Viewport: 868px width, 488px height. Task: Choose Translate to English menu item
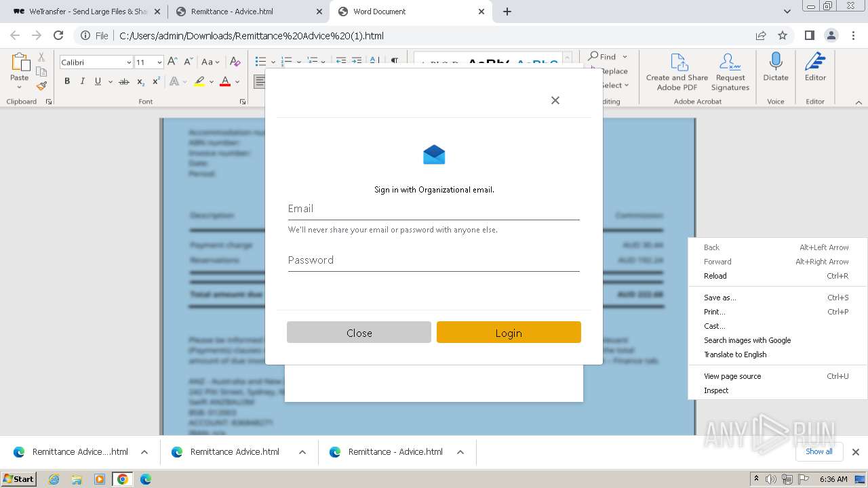tap(778, 354)
